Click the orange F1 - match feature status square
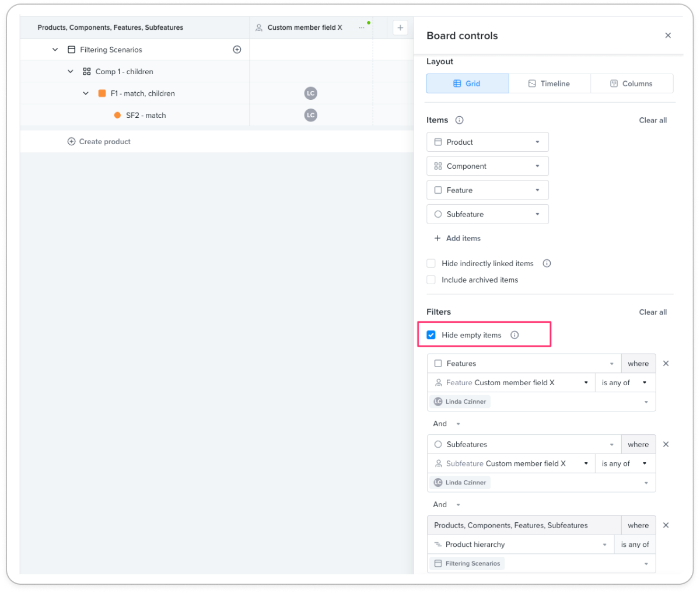Screen dimensions: 700x593 [102, 93]
